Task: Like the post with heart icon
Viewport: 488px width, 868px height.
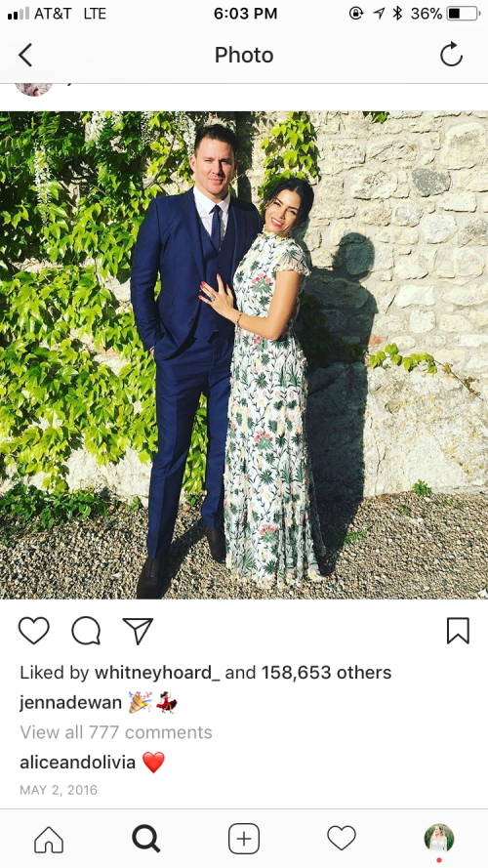Action: [34, 631]
